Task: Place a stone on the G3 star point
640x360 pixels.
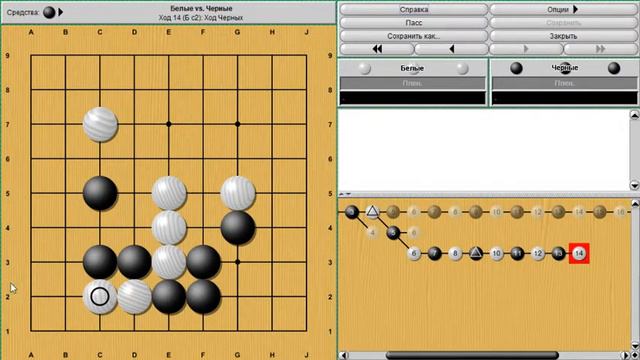Action: click(238, 262)
